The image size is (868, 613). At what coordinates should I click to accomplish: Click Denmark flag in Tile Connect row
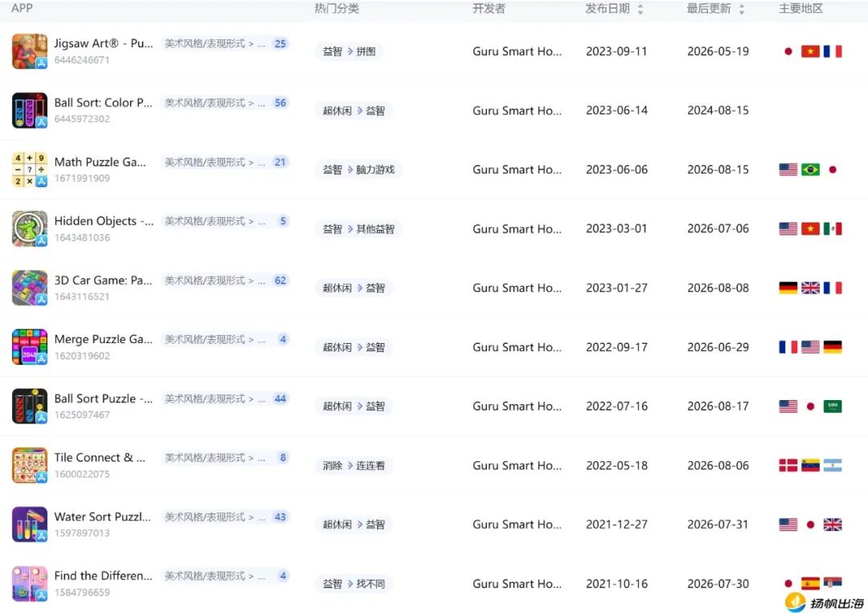click(788, 465)
